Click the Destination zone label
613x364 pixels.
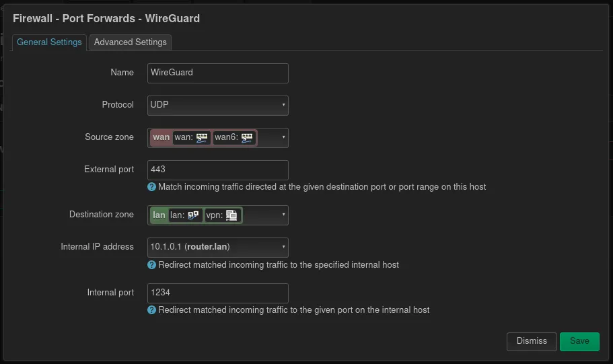[101, 215]
